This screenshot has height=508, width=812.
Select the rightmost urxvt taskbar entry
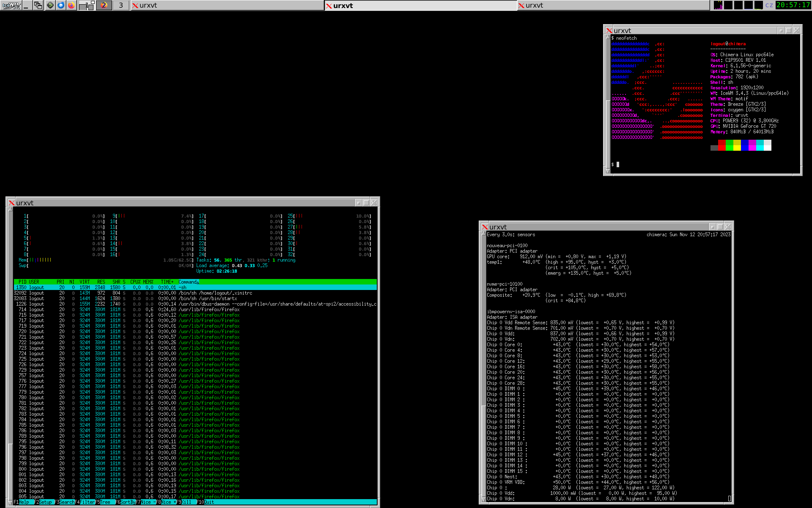pos(613,5)
